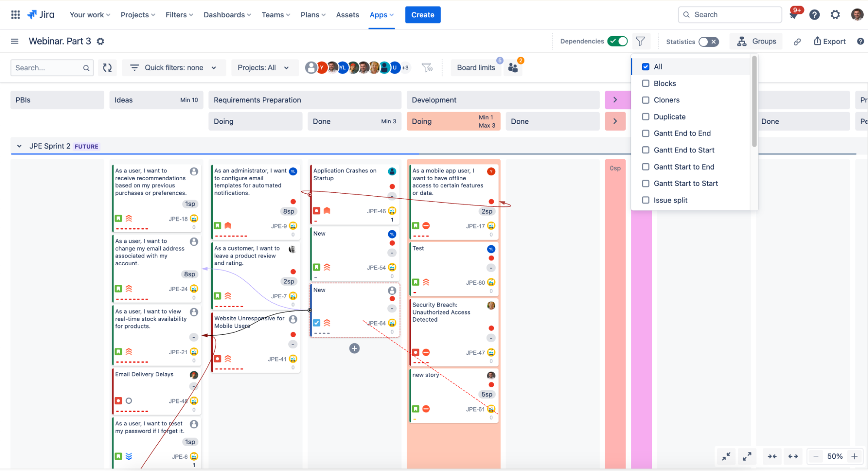The image size is (868, 471).
Task: Click the board Search input field
Action: tap(47, 68)
